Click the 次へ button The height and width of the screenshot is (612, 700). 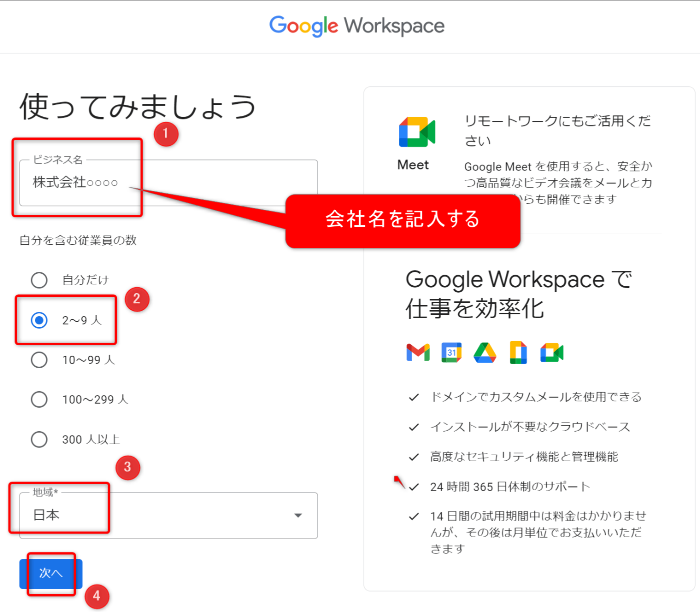coord(51,574)
